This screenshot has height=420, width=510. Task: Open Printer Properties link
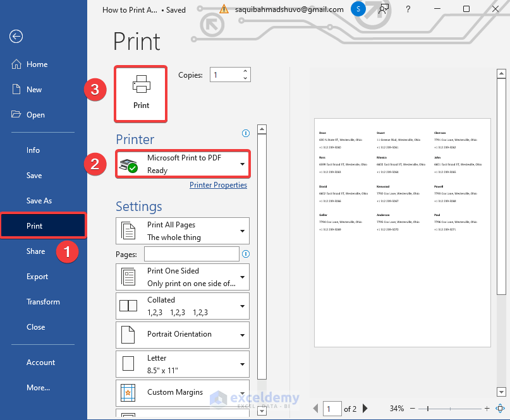[218, 185]
